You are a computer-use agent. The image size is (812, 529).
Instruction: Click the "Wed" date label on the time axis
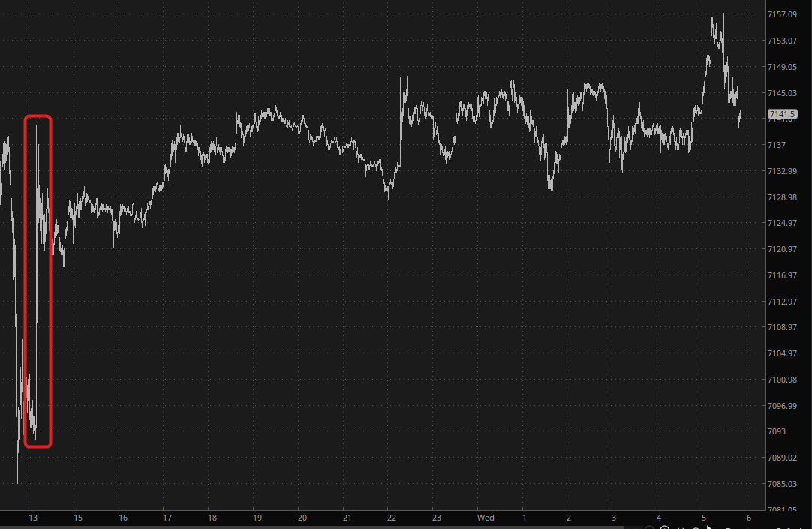[486, 518]
